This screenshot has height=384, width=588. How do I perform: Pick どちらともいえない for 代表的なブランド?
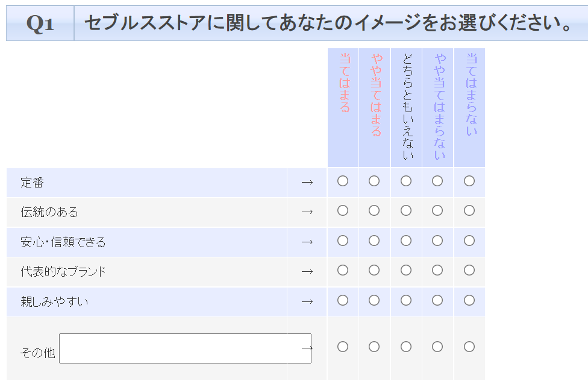406,270
